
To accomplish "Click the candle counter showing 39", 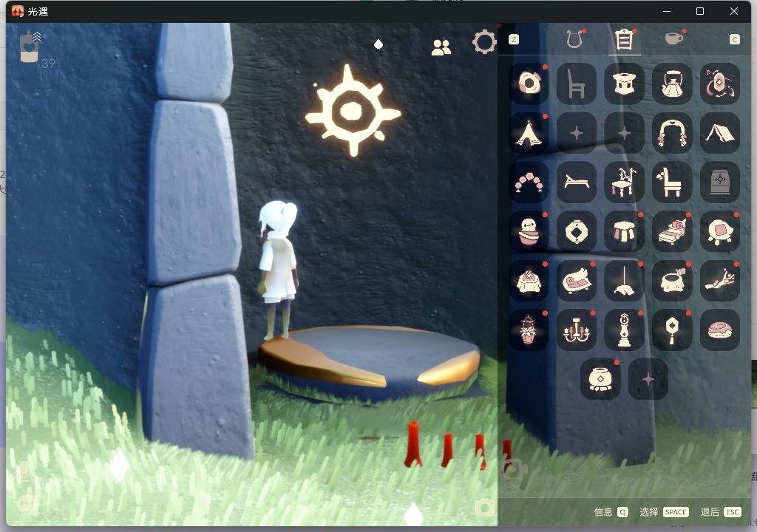I will pyautogui.click(x=37, y=49).
